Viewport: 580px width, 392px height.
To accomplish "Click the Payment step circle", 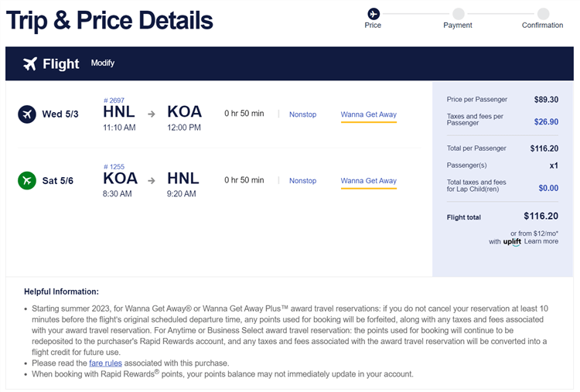I will point(458,13).
